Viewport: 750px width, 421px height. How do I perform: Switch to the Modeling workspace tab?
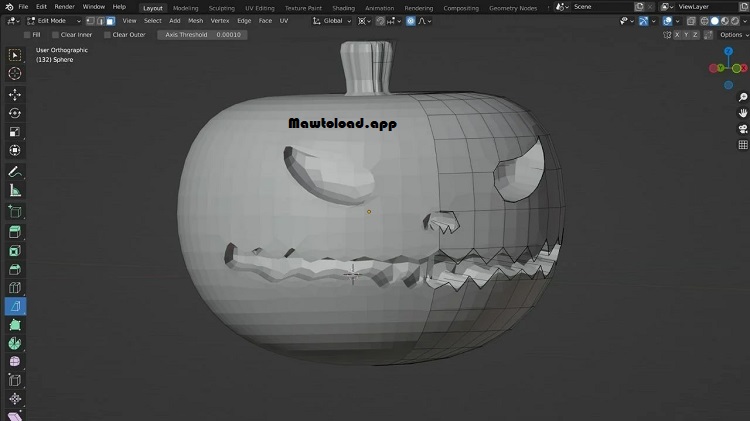(x=186, y=8)
